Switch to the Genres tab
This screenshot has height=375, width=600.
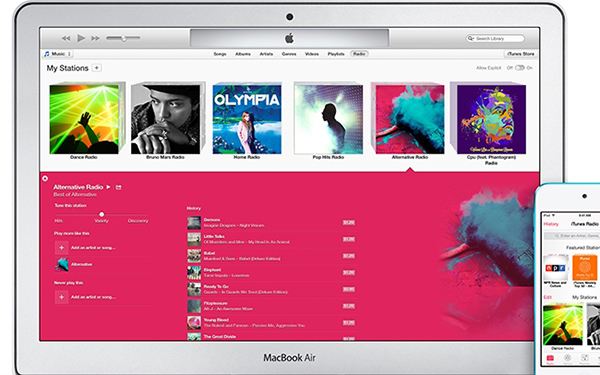click(x=289, y=54)
